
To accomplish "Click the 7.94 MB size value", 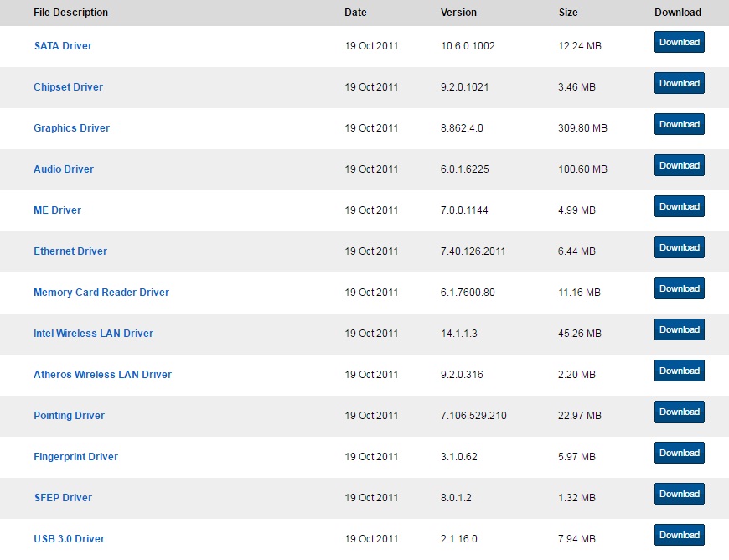I will coord(577,539).
